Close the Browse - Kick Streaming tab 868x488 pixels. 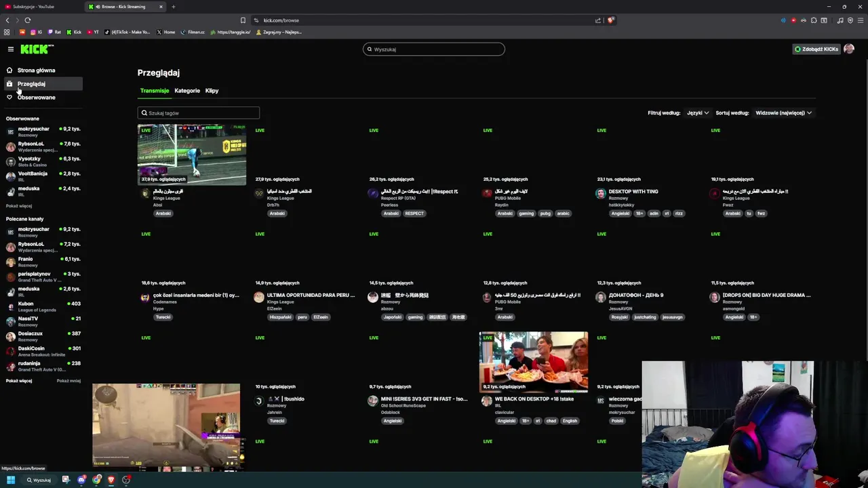pyautogui.click(x=161, y=7)
